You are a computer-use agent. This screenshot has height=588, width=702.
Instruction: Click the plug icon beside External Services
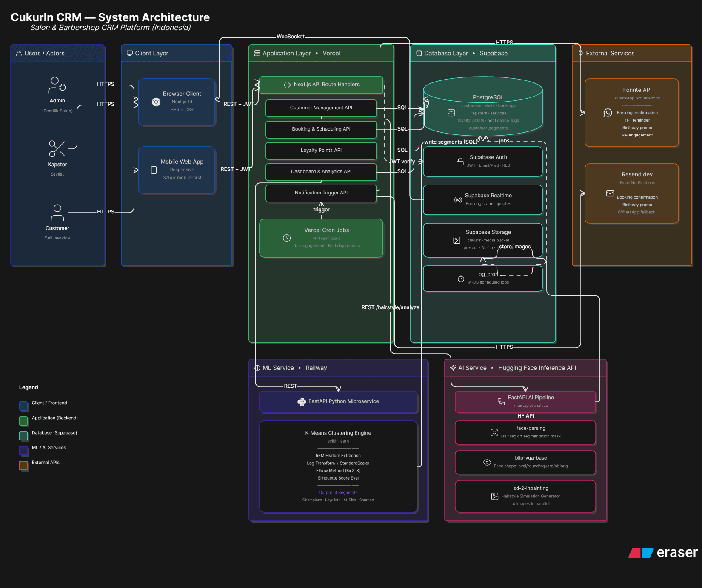581,53
